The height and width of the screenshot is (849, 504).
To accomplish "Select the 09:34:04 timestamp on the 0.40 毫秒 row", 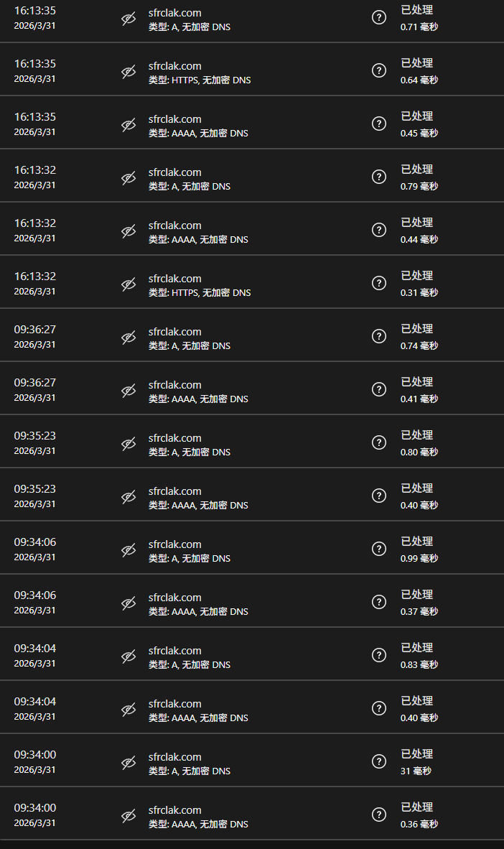I will (35, 701).
